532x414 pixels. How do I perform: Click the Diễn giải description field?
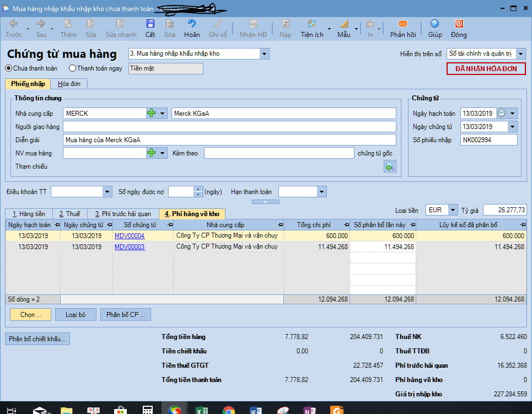click(x=229, y=140)
